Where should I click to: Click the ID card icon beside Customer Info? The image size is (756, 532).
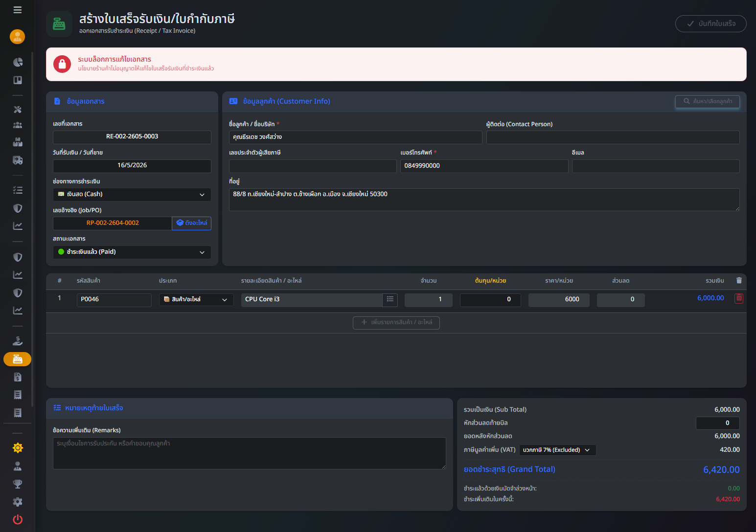tap(233, 101)
